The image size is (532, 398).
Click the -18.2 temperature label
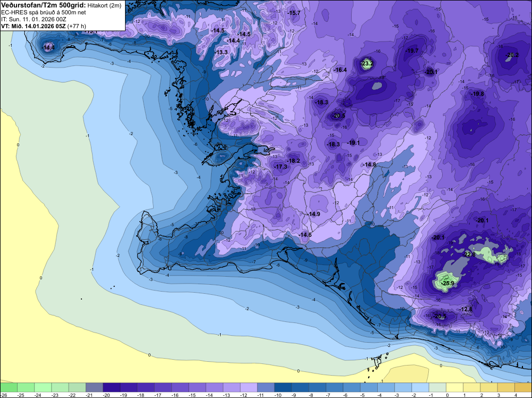point(293,161)
